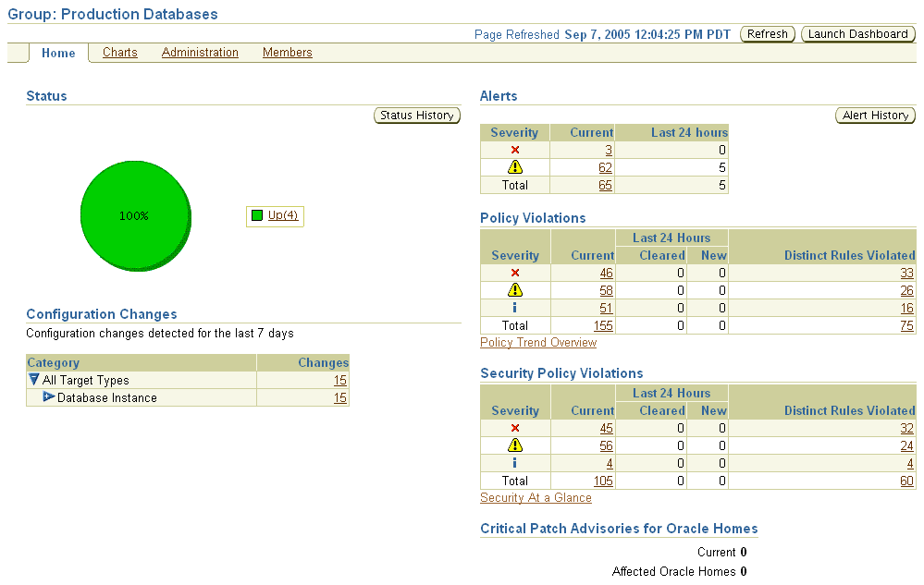Click the warning triangle icon in Alerts table

(514, 167)
